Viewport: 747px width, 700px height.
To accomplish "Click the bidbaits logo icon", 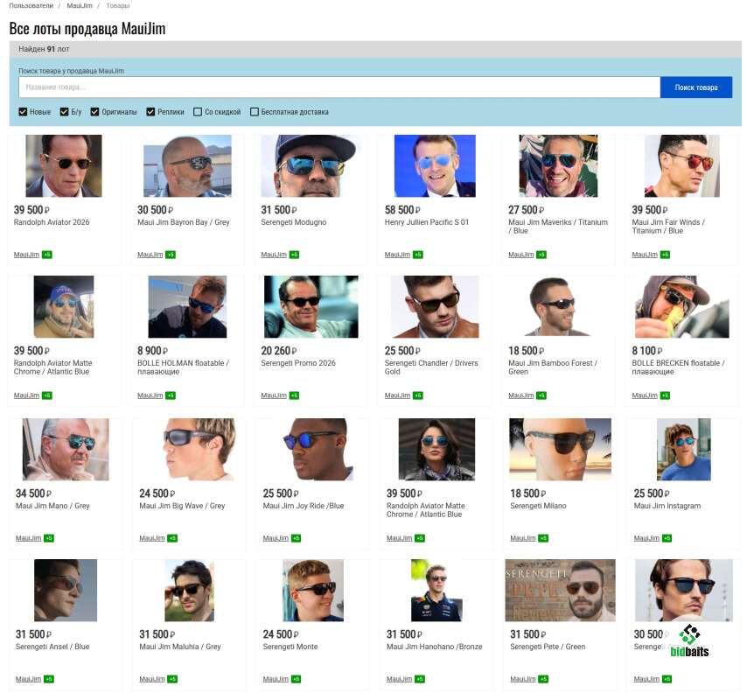I will [x=690, y=635].
